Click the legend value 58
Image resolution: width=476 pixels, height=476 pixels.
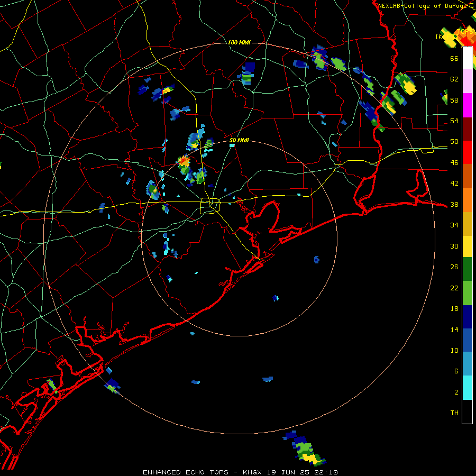click(454, 100)
